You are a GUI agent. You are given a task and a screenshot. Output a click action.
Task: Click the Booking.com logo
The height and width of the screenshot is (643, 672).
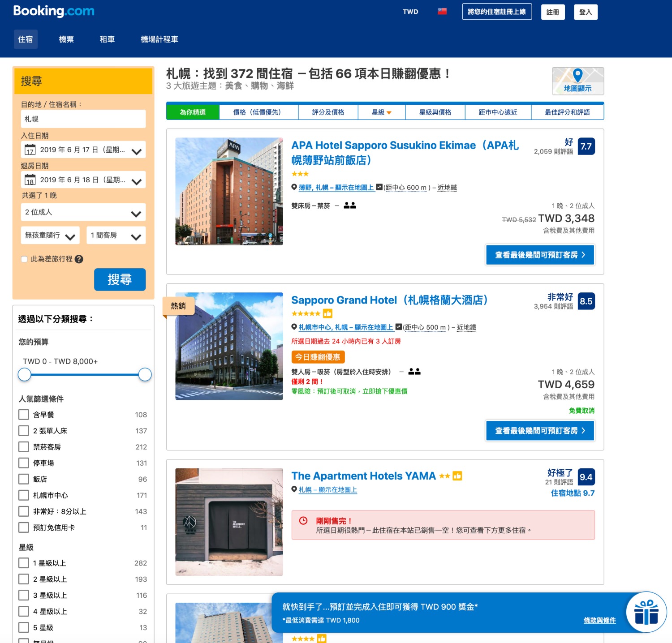[x=54, y=11]
